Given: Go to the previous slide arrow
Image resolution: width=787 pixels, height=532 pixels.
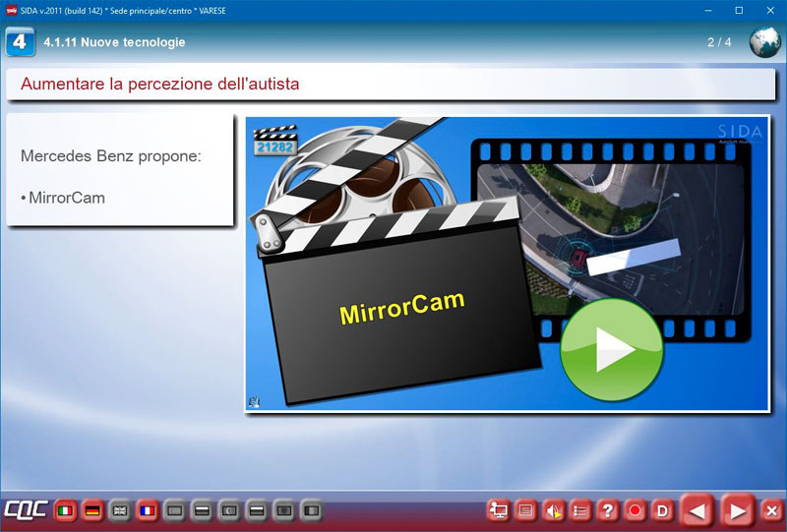Looking at the screenshot, I should (697, 510).
